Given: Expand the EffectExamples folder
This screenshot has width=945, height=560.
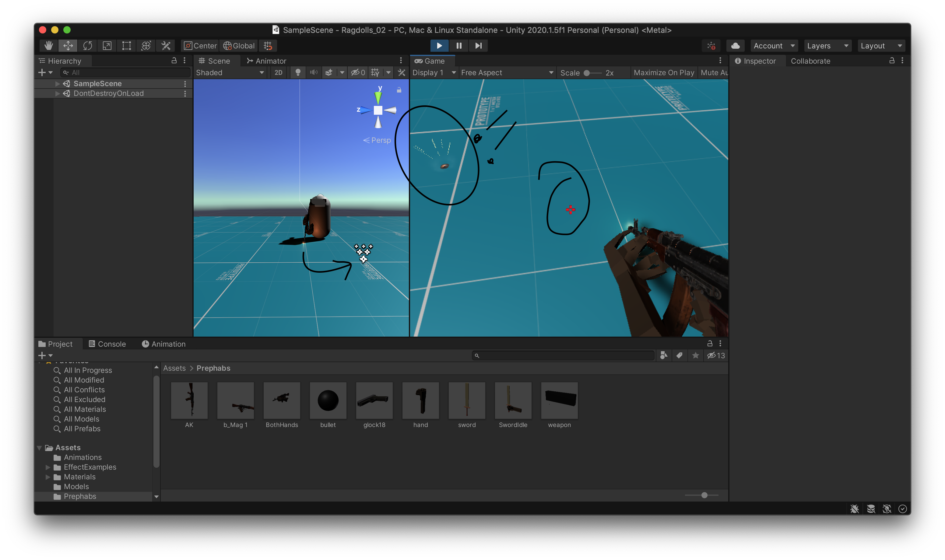Looking at the screenshot, I should click(x=48, y=467).
